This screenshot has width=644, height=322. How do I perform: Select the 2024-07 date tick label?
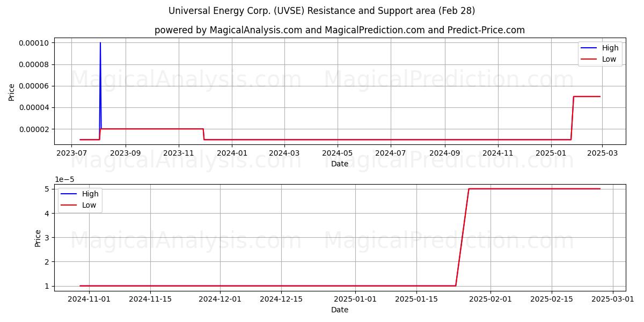click(x=391, y=153)
